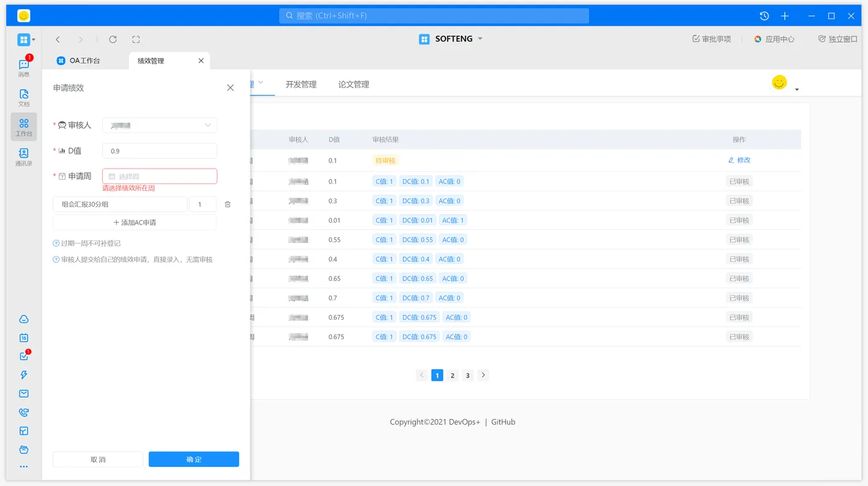Image resolution: width=868 pixels, height=486 pixels.
Task: Click the D值 cell showing 0.65
Action: click(x=335, y=279)
